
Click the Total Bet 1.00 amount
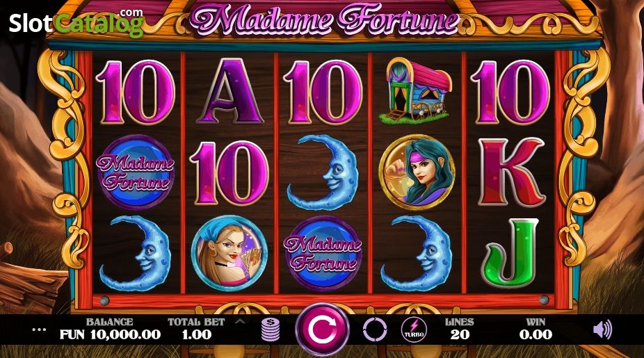coord(196,334)
